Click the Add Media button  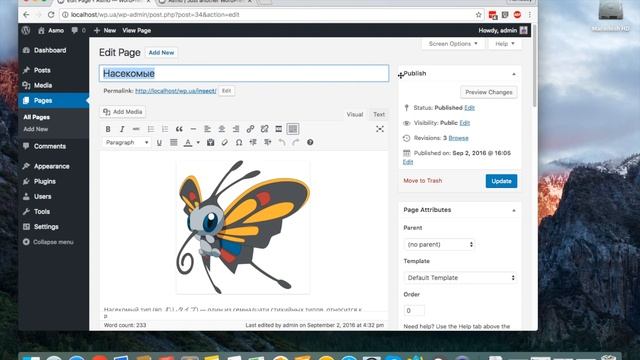(x=123, y=112)
